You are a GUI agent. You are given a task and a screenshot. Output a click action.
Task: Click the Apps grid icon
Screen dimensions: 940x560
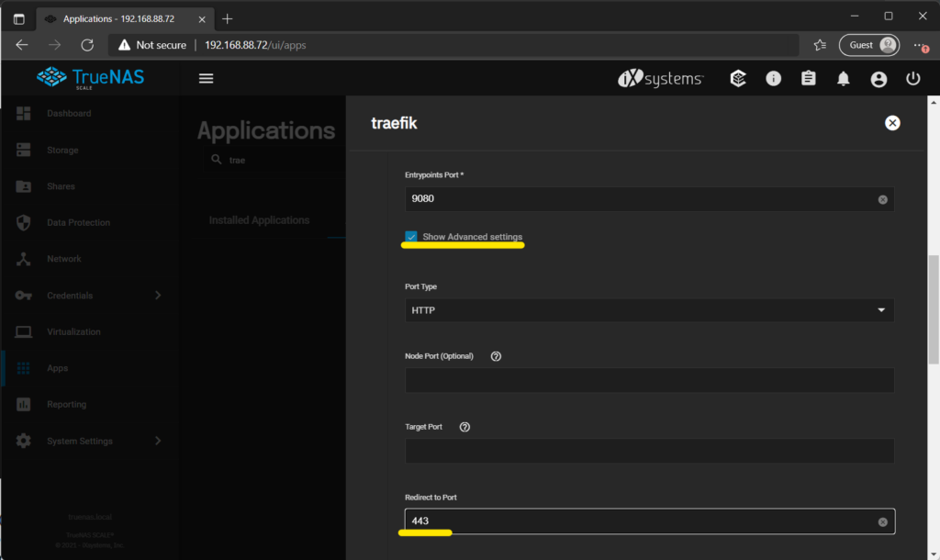[x=23, y=368]
